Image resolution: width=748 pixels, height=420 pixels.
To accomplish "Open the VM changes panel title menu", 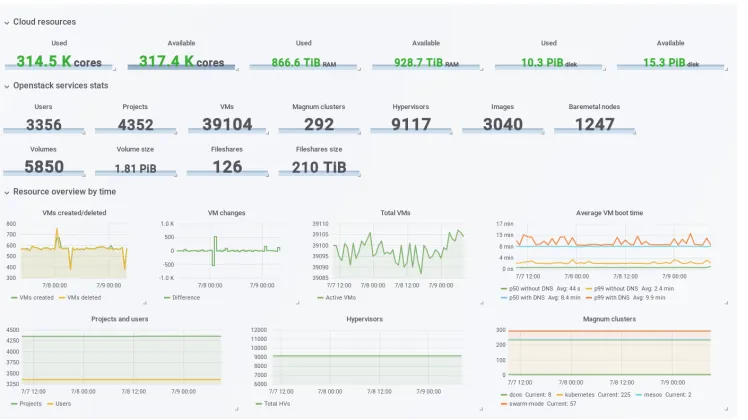I will click(x=227, y=213).
